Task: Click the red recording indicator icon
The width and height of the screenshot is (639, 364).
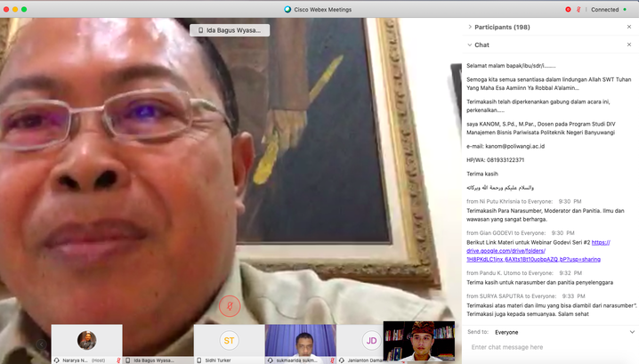Action: [x=568, y=9]
